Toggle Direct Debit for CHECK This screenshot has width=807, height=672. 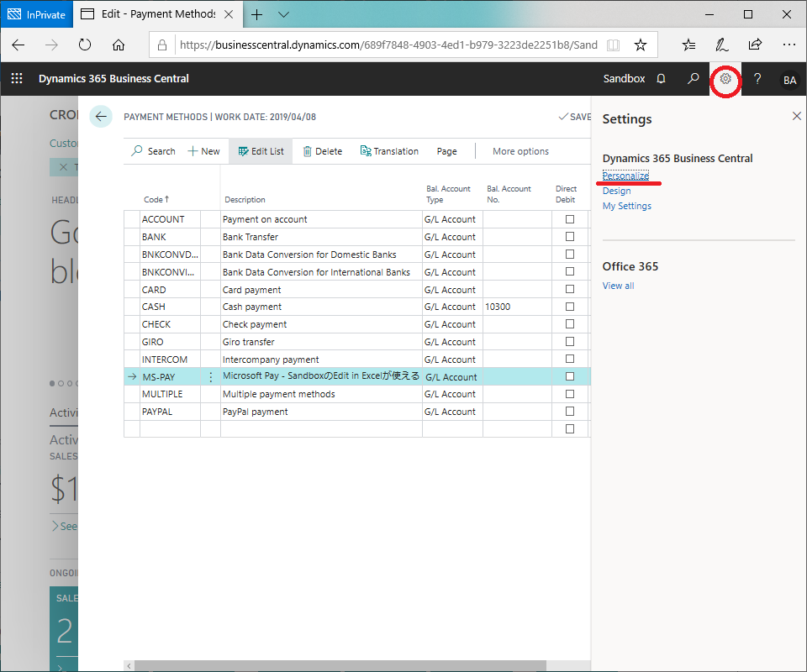(x=570, y=324)
